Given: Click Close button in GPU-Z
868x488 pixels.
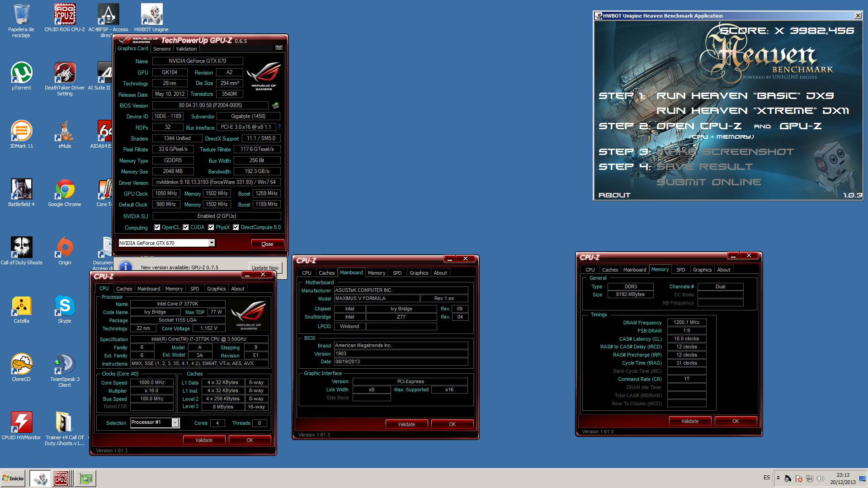Looking at the screenshot, I should click(x=267, y=244).
